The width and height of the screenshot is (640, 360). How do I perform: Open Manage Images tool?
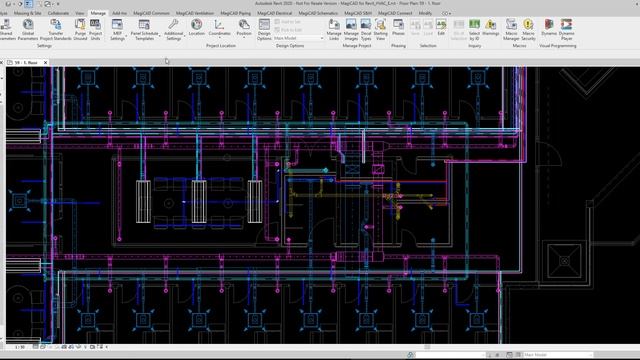coord(351,29)
